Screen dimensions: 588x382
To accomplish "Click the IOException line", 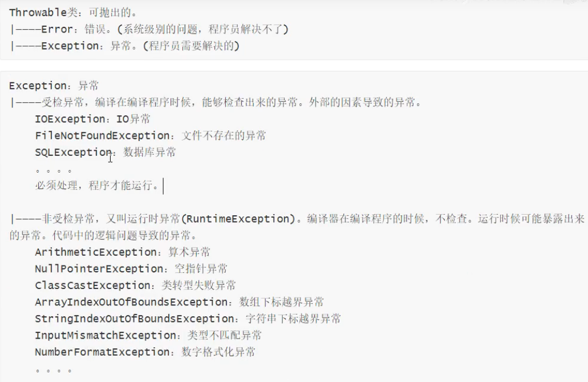I will click(x=92, y=119).
